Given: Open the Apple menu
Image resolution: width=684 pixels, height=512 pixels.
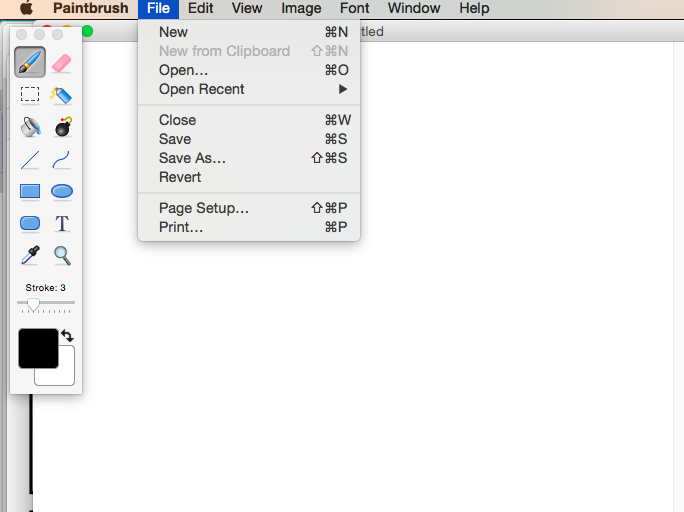Looking at the screenshot, I should (26, 8).
